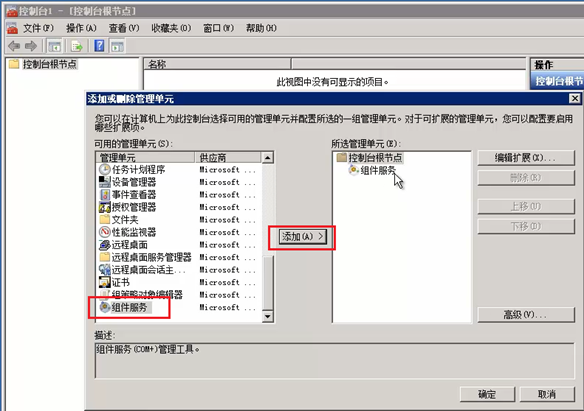
Task: Click snap-in list scrollbar up arrow
Action: [268, 157]
